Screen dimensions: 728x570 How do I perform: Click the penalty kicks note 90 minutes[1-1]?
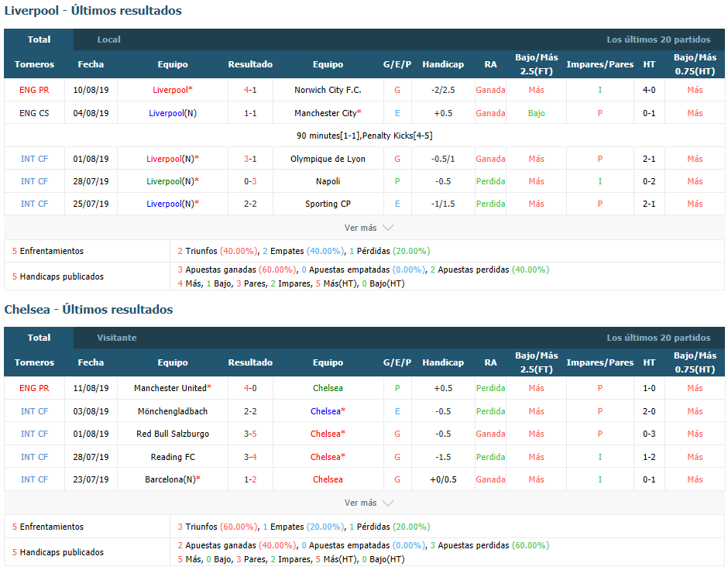coord(365,136)
